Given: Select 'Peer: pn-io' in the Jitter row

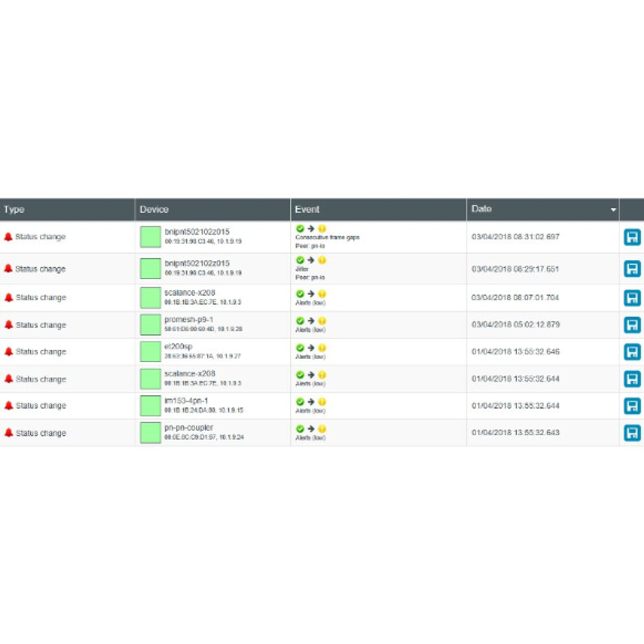Looking at the screenshot, I should [310, 277].
